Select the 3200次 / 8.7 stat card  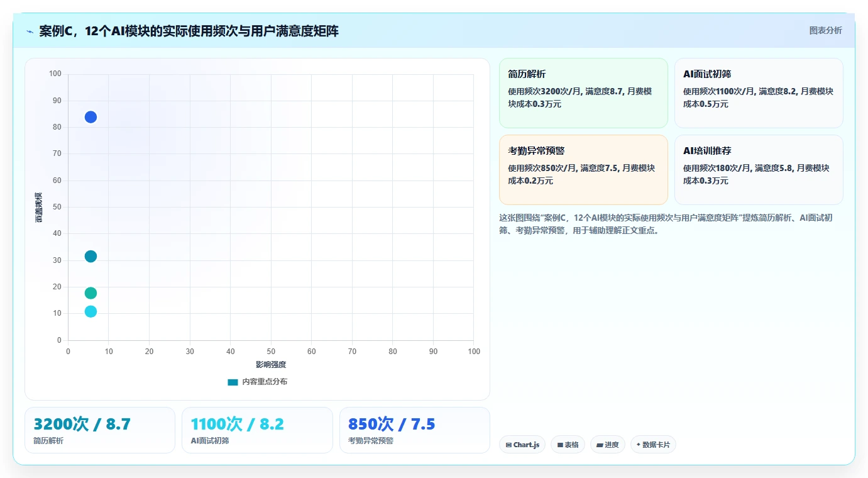click(100, 430)
